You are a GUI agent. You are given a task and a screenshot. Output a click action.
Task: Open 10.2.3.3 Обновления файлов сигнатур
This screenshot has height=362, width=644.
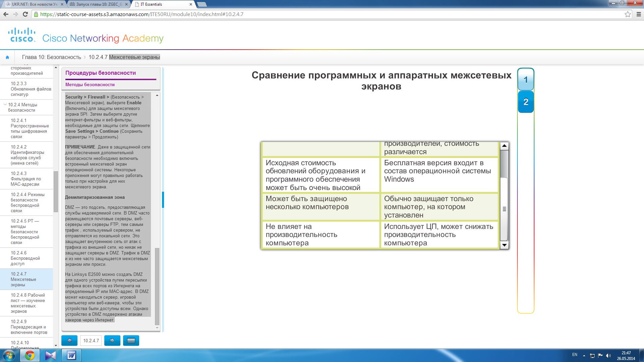click(26, 89)
